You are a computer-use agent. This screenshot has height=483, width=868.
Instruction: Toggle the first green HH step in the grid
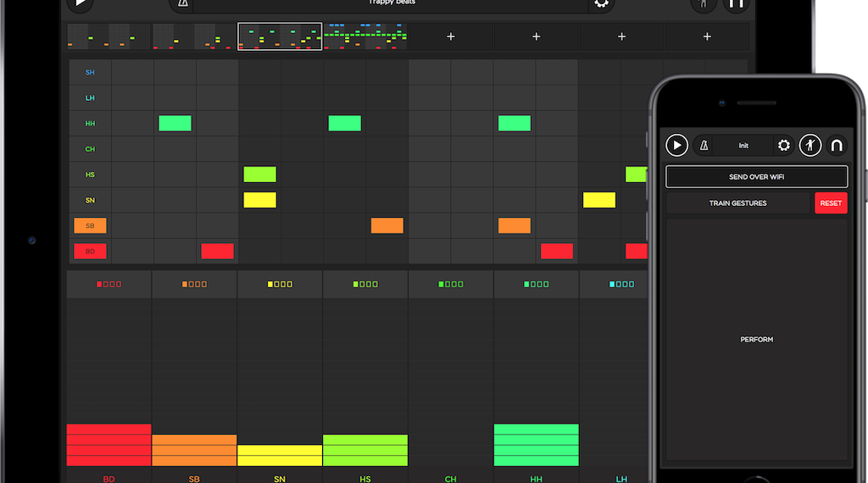pos(175,124)
